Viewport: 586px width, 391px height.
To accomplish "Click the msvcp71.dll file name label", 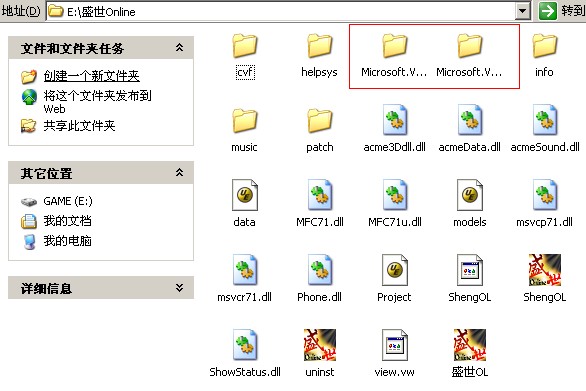I will 545,222.
